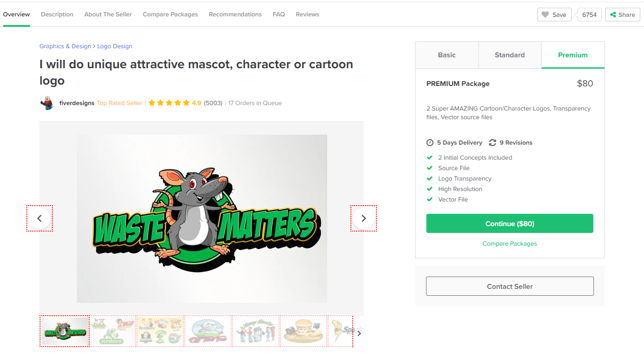
Task: Show next gallery image with right arrow
Action: click(364, 218)
